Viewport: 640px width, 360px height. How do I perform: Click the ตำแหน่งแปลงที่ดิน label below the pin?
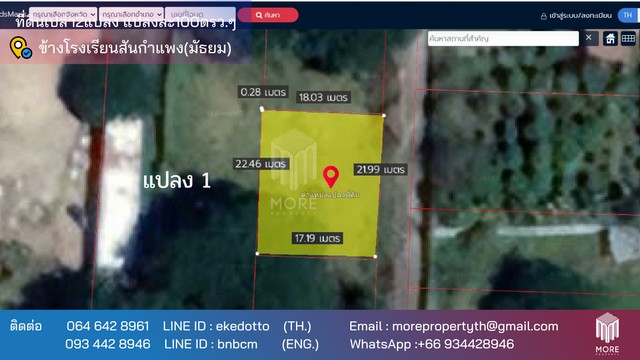[331, 195]
